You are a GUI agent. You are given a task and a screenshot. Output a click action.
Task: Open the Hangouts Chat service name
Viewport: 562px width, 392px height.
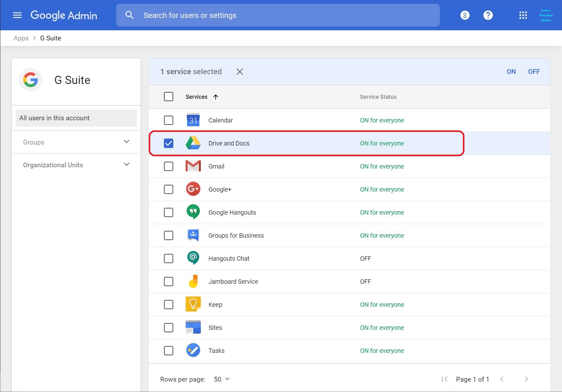click(229, 258)
